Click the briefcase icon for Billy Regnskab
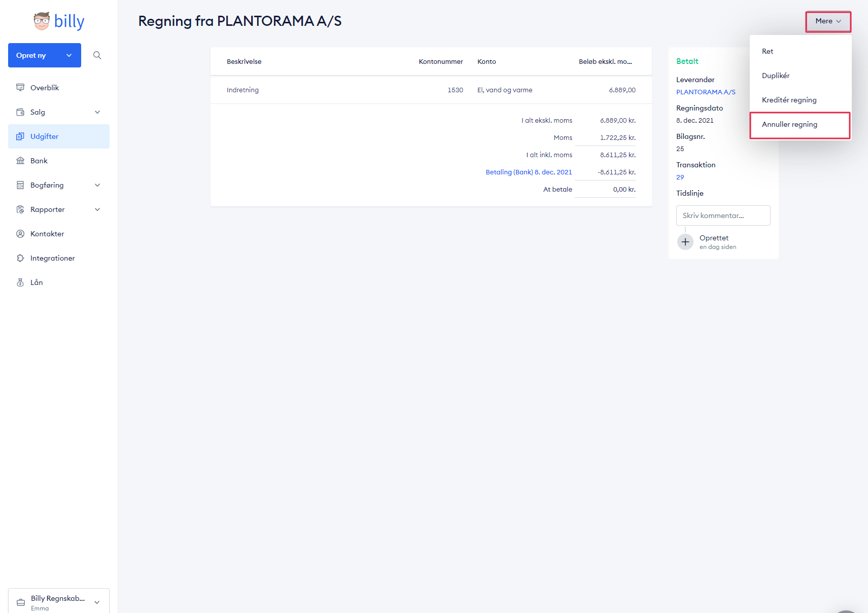The image size is (868, 613). tap(21, 602)
